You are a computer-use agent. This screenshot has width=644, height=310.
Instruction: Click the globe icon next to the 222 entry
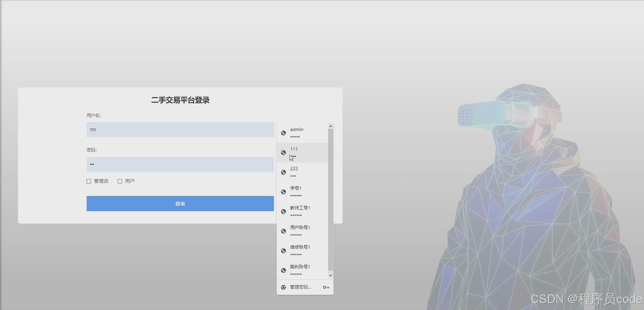(x=283, y=172)
